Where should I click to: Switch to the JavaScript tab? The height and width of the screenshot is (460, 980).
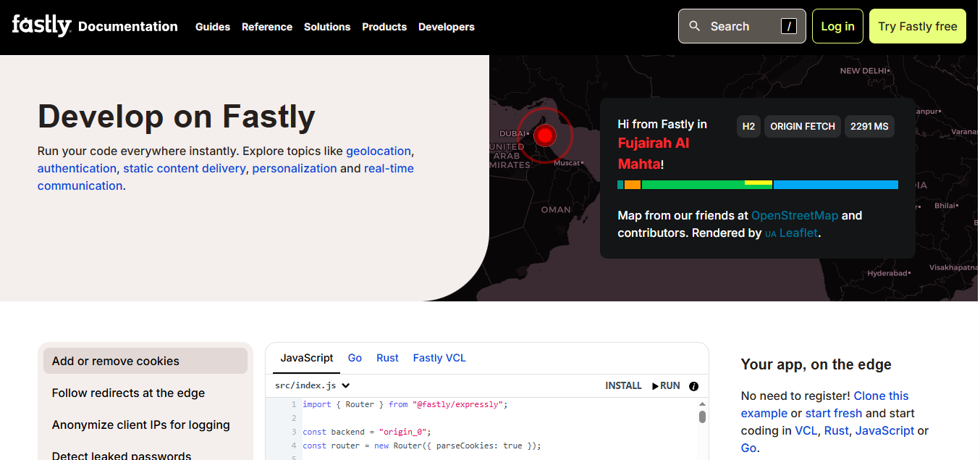click(307, 358)
